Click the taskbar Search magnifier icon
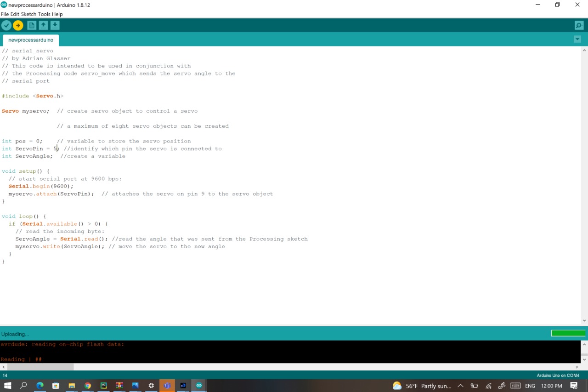This screenshot has width=588, height=392. coord(23,386)
